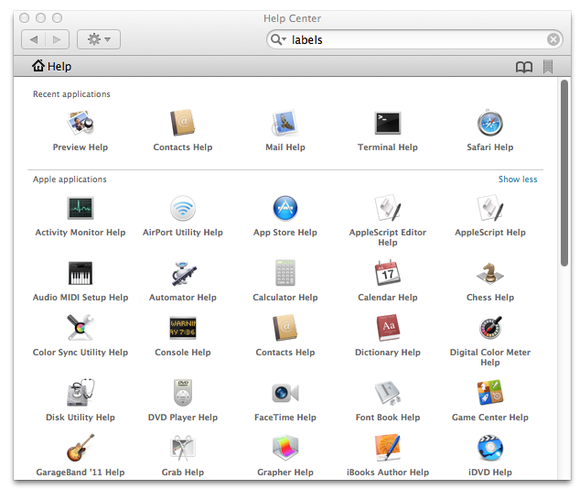The width and height of the screenshot is (580, 489).
Task: Open Game Center Help icon
Action: (x=490, y=393)
